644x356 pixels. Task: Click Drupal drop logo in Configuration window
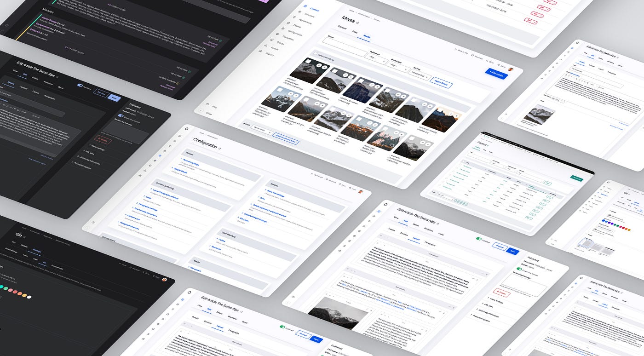186,129
